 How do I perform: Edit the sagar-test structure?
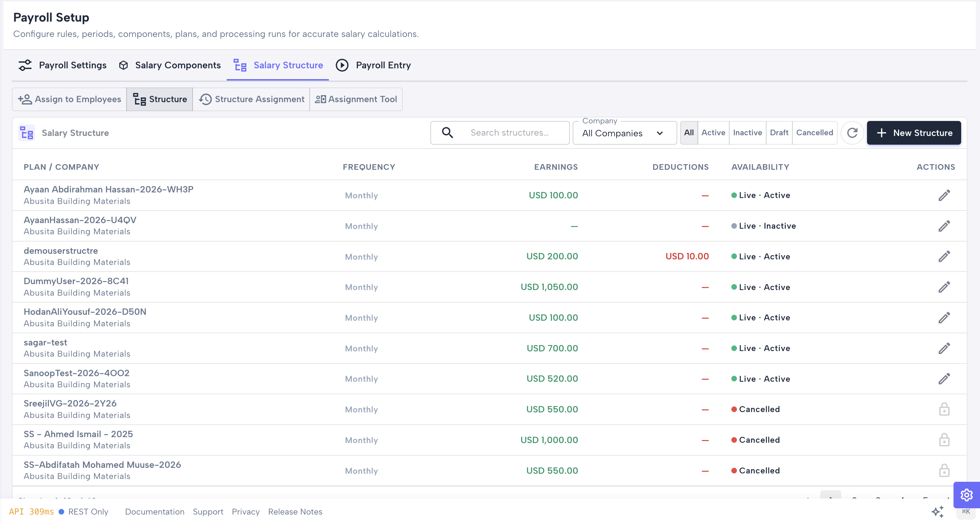[944, 348]
